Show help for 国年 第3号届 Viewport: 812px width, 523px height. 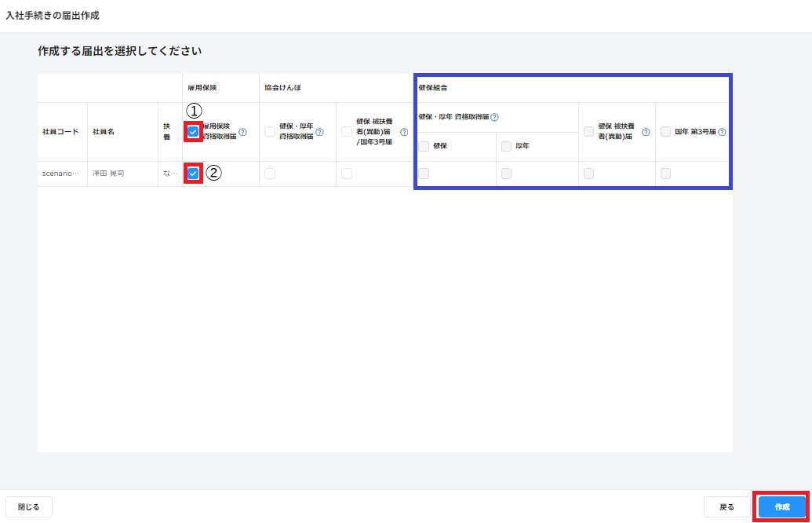click(722, 132)
